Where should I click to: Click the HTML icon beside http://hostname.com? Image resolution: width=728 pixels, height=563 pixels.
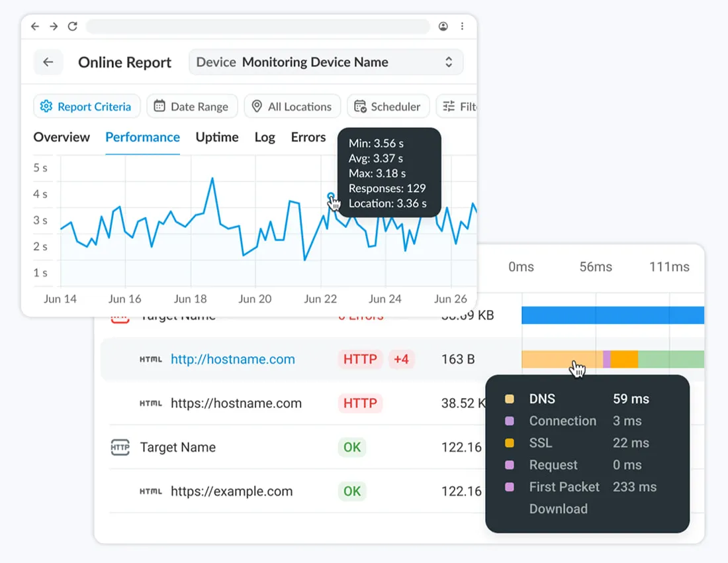[150, 359]
